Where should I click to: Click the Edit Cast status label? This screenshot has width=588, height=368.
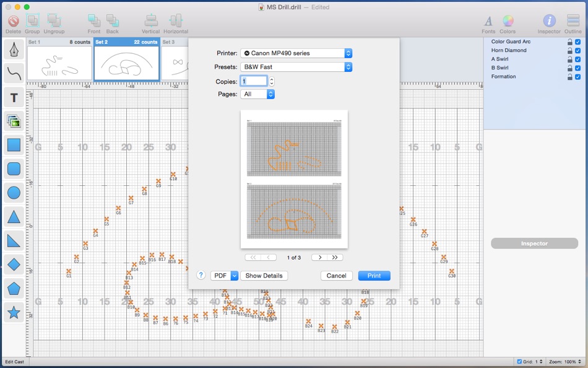[14, 362]
